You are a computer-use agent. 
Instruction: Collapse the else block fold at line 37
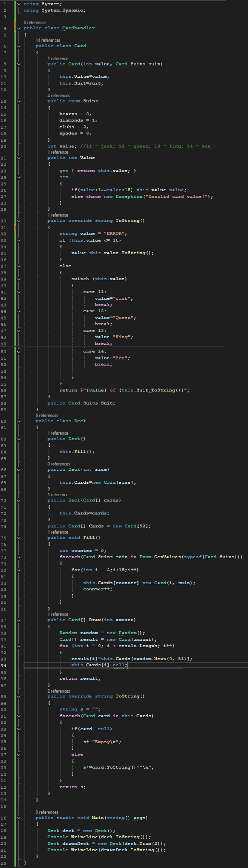coord(19,266)
